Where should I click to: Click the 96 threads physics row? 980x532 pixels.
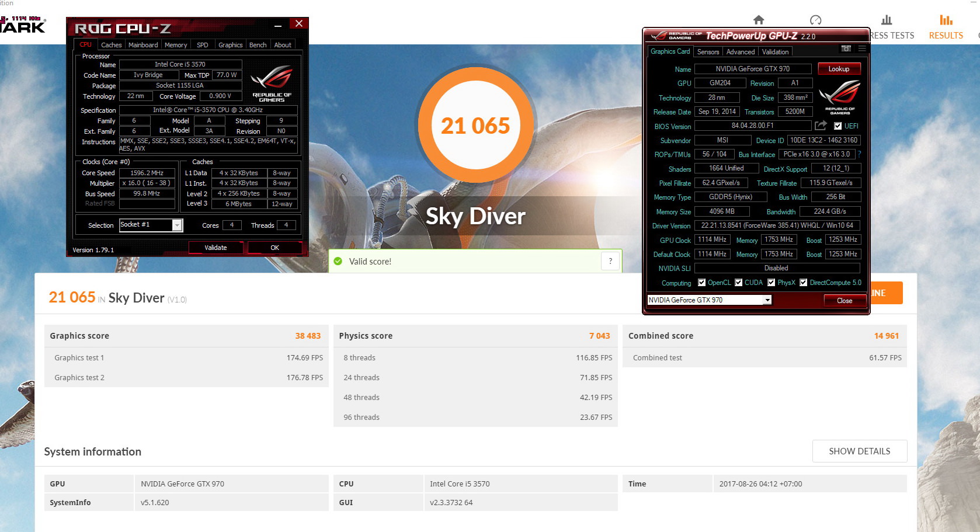(x=476, y=417)
